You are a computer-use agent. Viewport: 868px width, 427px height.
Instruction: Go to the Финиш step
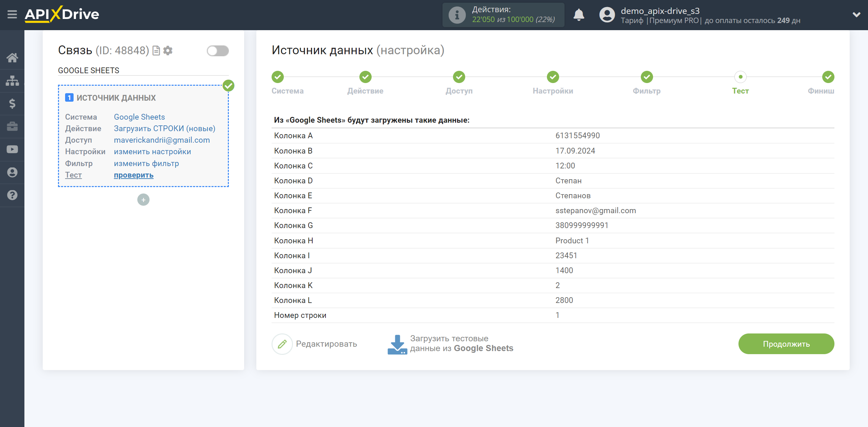(x=828, y=77)
